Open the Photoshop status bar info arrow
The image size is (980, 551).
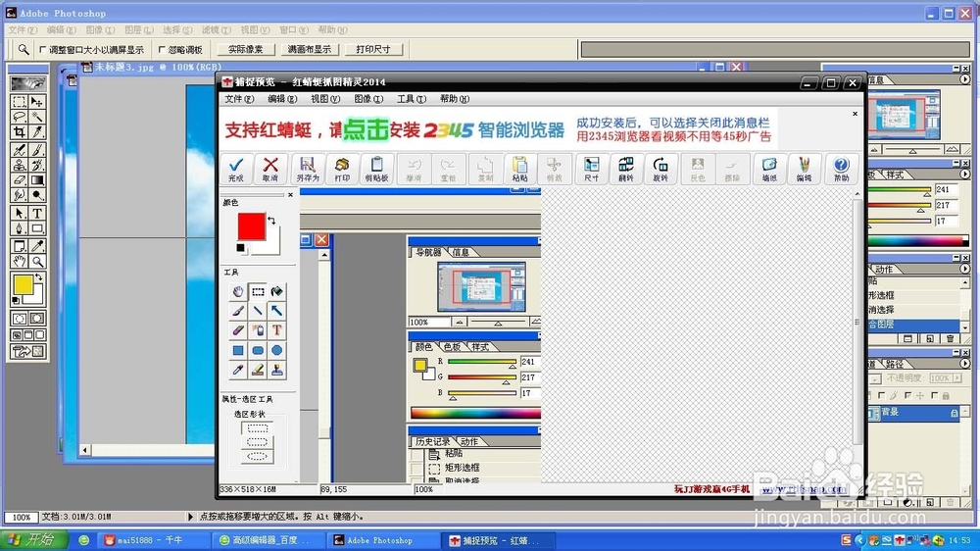(191, 517)
